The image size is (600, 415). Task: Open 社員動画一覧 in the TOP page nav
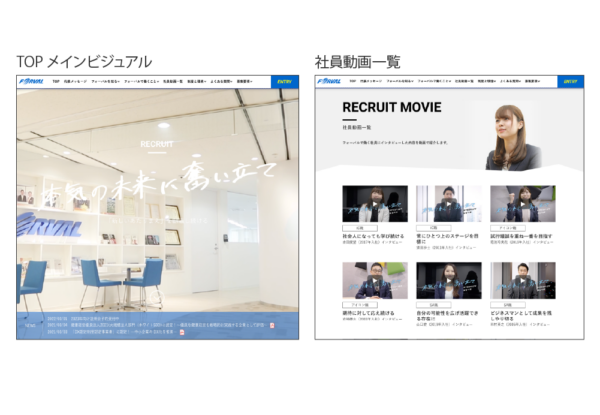click(x=173, y=81)
